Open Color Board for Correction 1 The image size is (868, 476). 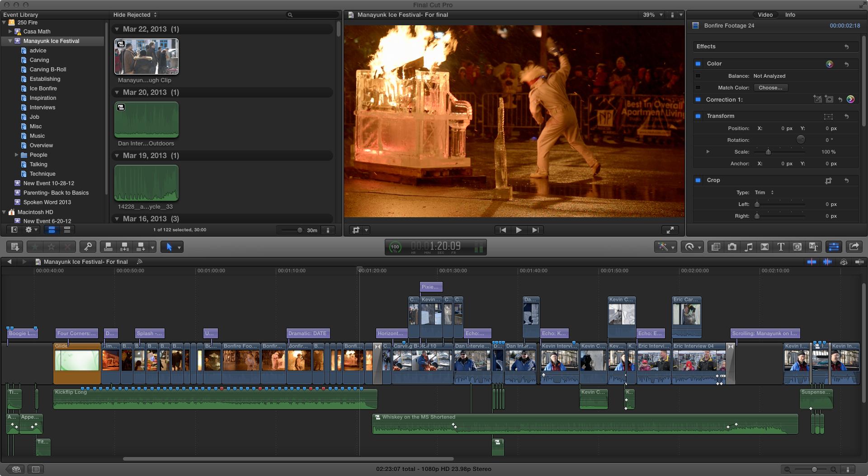851,99
